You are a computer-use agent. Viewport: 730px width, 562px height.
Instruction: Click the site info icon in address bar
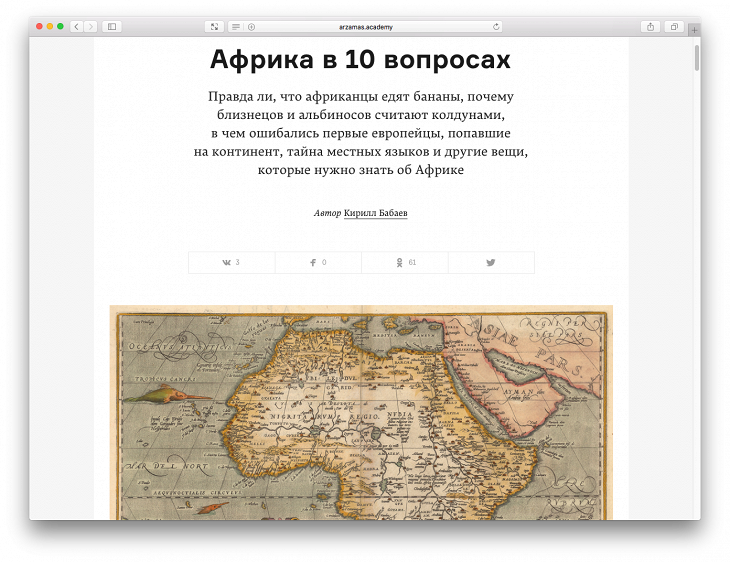252,27
